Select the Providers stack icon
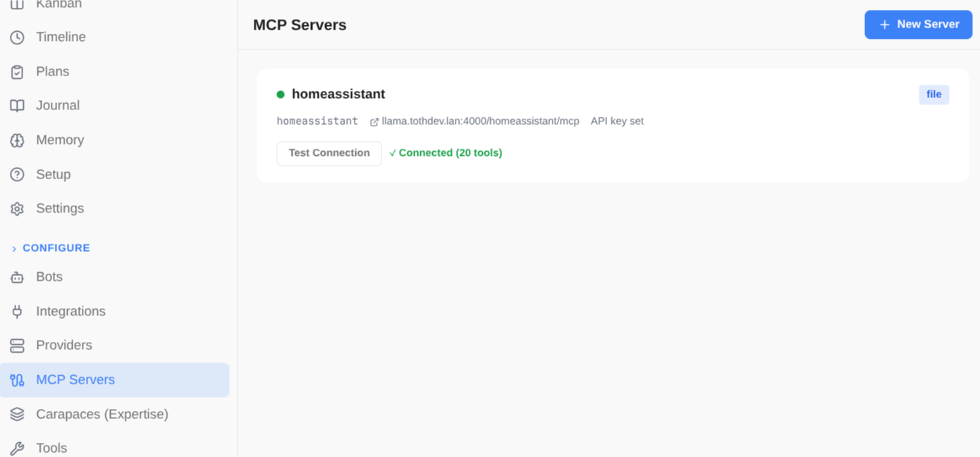The height and width of the screenshot is (457, 980). click(x=16, y=345)
